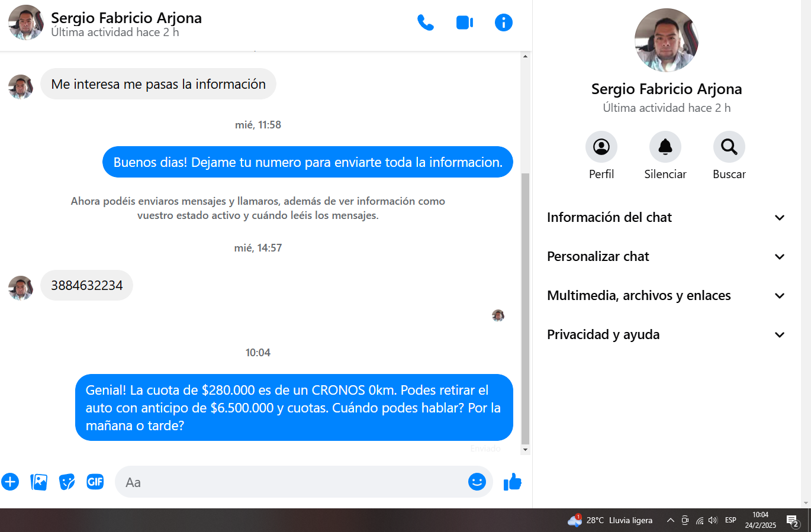Expand Información del chat section
Image resolution: width=811 pixels, height=532 pixels.
[666, 217]
